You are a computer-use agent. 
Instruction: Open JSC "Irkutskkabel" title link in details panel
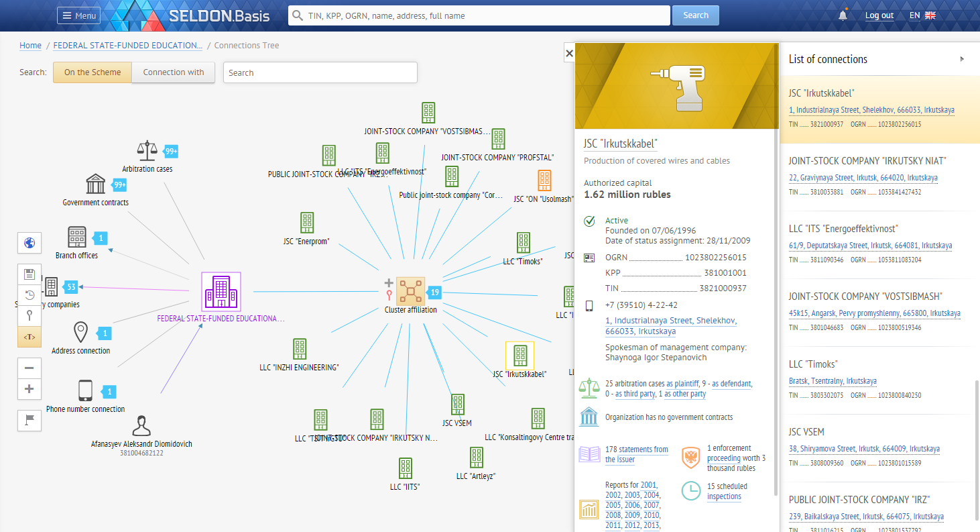point(621,144)
